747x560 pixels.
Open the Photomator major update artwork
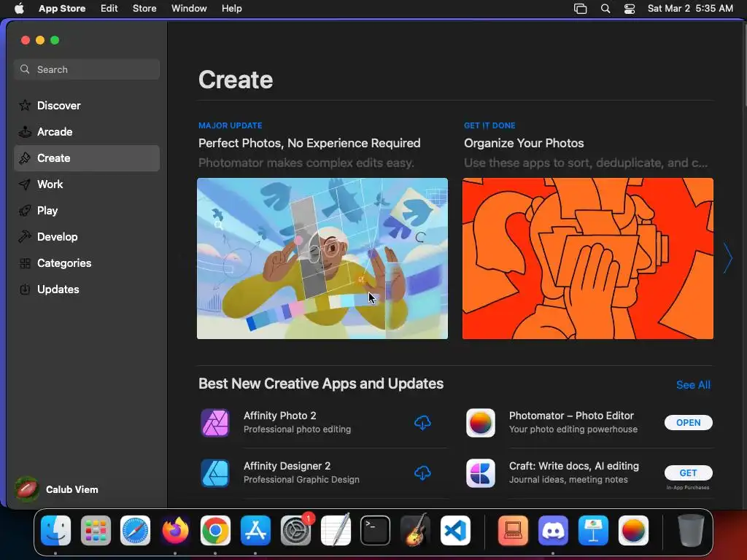(322, 259)
